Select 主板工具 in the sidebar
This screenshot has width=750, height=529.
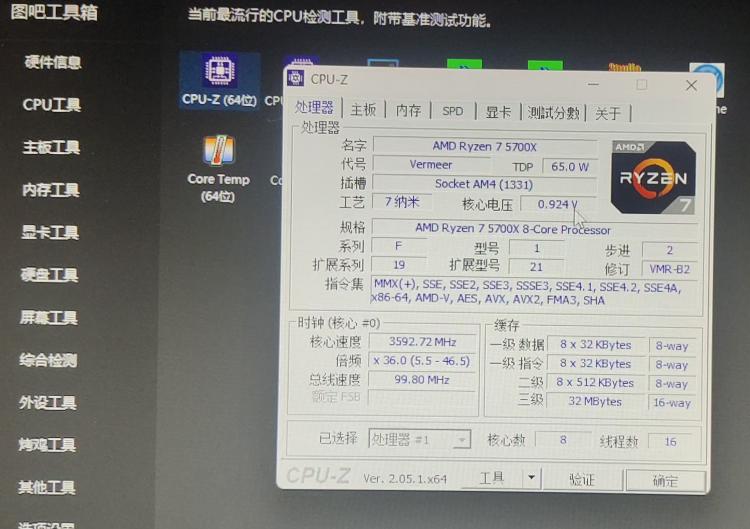tap(51, 147)
